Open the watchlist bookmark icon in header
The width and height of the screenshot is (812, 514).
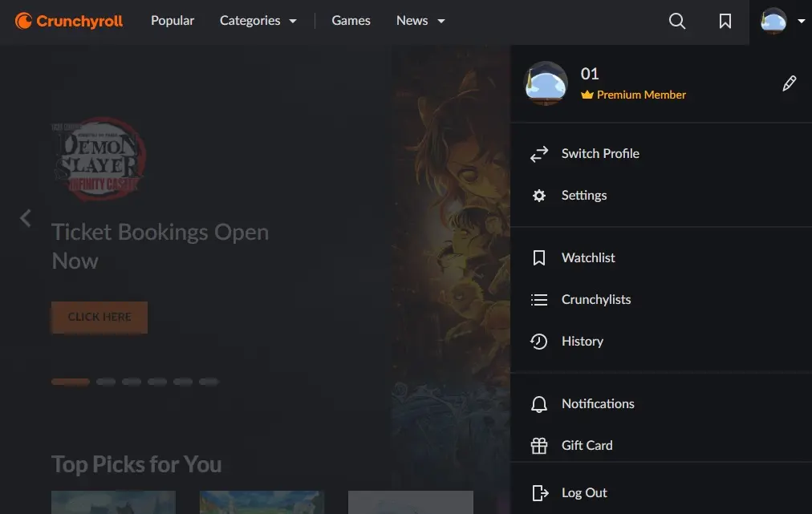coord(725,21)
